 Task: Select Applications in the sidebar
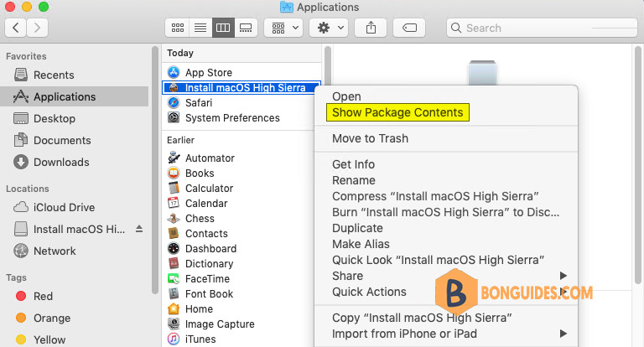75,96
